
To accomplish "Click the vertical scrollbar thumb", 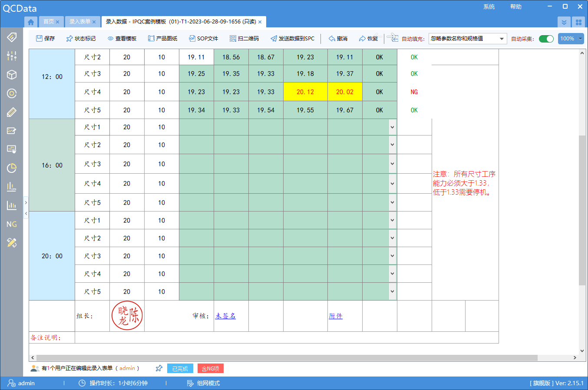I will pos(582,210).
